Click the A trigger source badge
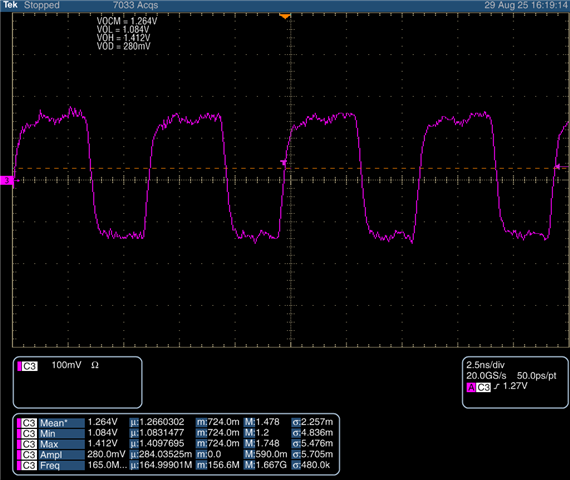The image size is (570, 480). tap(471, 387)
